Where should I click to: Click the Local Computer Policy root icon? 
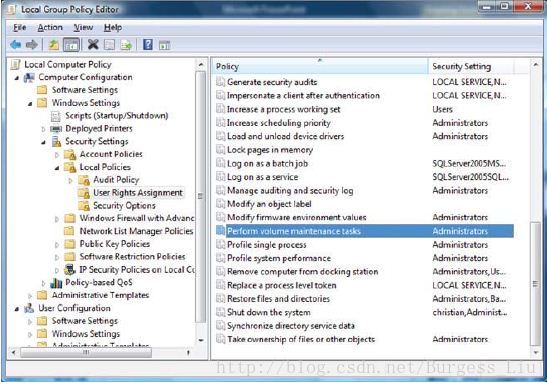pos(16,65)
